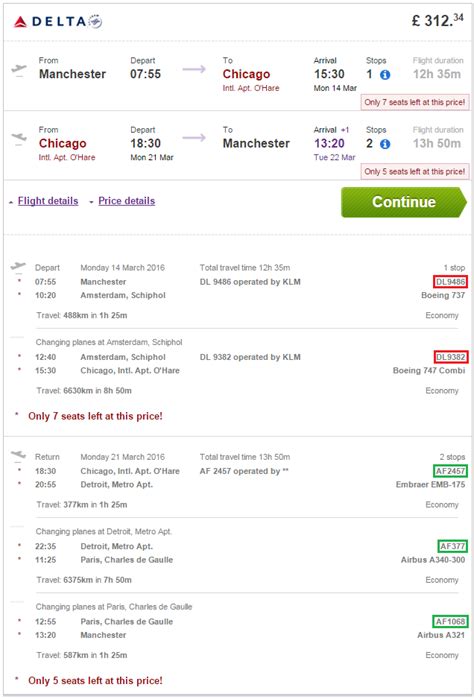
Task: Click return plane icon beside Chicago
Action: pyautogui.click(x=19, y=138)
